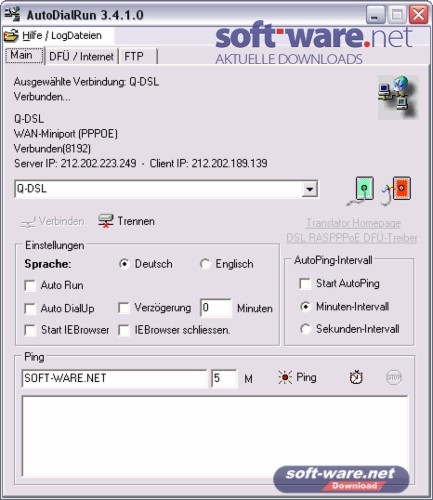This screenshot has height=500, width=433.
Task: Click the stopwatch timer icon
Action: coord(356,378)
